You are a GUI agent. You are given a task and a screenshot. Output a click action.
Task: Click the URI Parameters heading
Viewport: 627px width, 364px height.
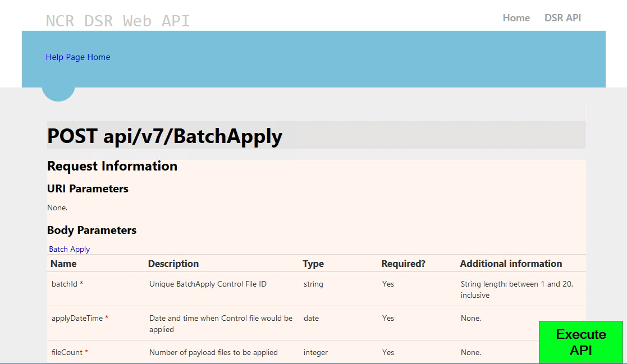[88, 188]
